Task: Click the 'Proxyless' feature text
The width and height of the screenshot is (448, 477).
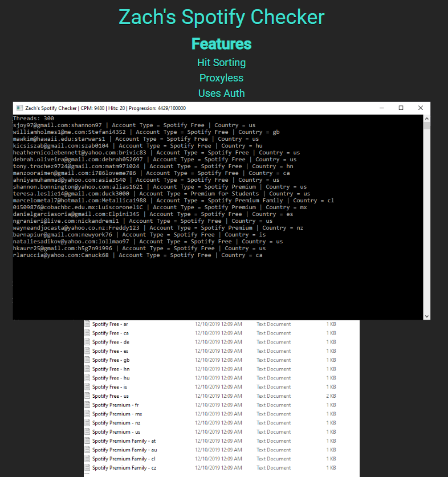Action: 221,78
